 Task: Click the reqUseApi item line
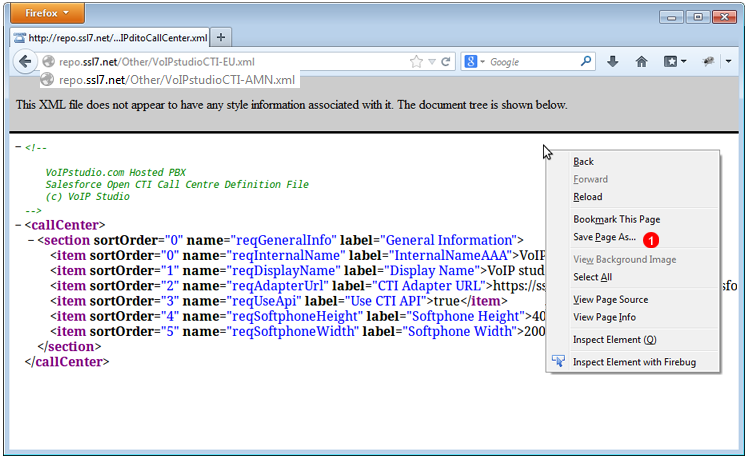point(279,301)
